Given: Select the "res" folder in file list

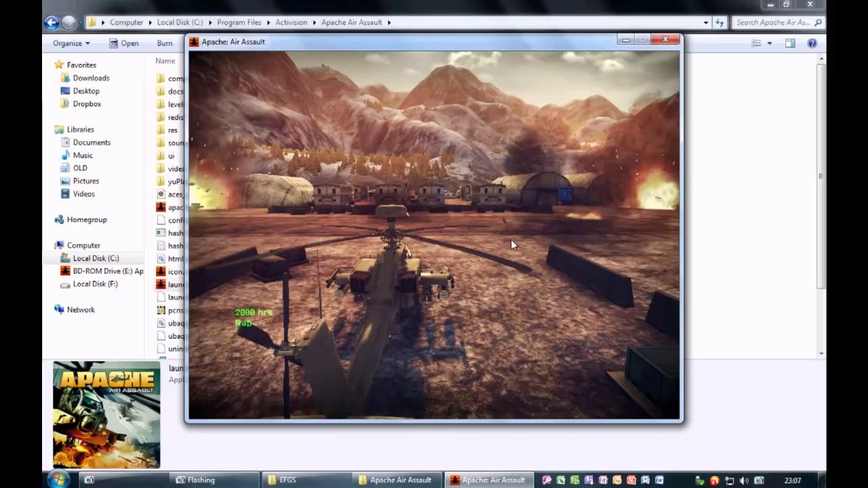Looking at the screenshot, I should point(173,130).
